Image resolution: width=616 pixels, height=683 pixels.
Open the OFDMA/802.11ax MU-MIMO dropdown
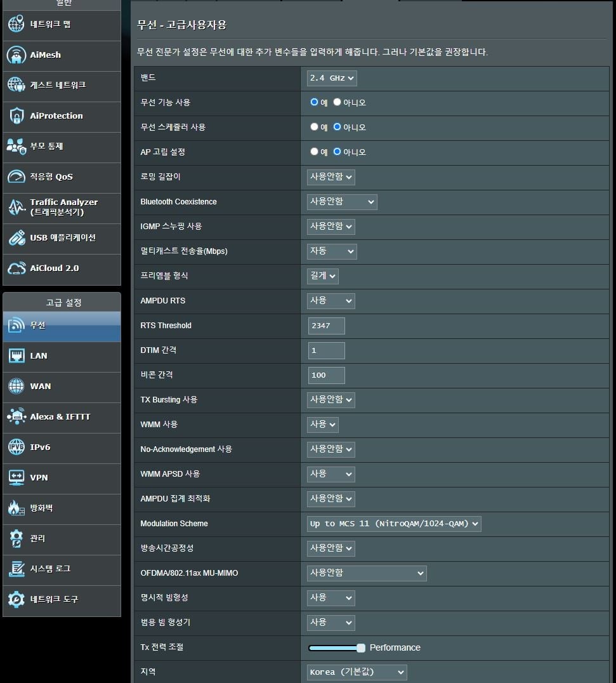click(x=367, y=573)
